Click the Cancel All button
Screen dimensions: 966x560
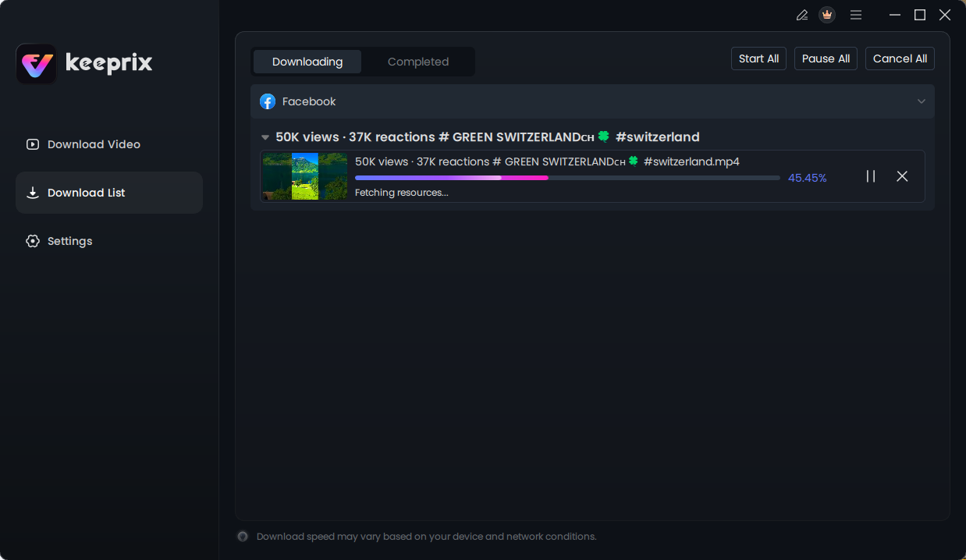coord(899,58)
